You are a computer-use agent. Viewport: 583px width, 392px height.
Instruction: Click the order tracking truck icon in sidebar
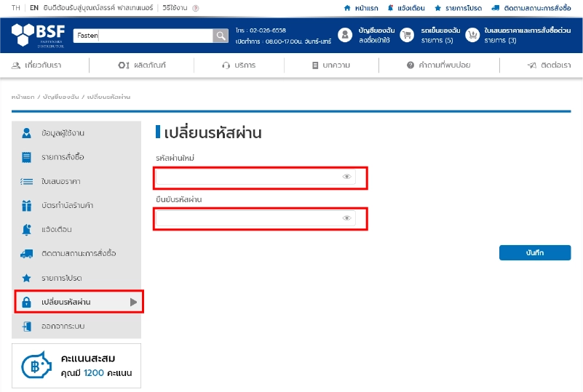coord(27,254)
